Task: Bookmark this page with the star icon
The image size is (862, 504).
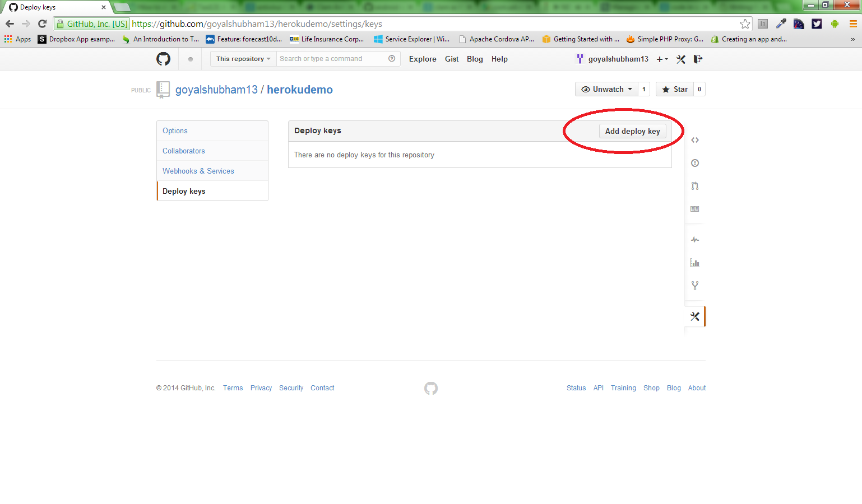Action: pyautogui.click(x=745, y=24)
